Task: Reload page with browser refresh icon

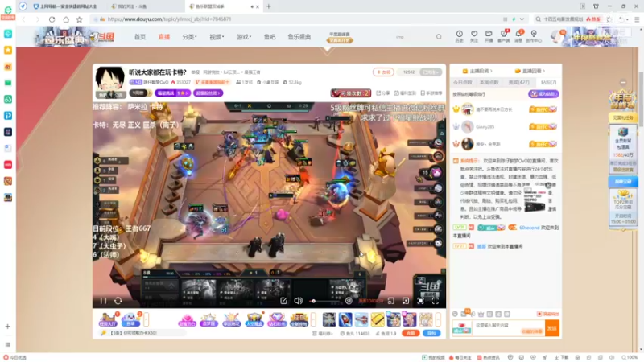Action: 52,19
